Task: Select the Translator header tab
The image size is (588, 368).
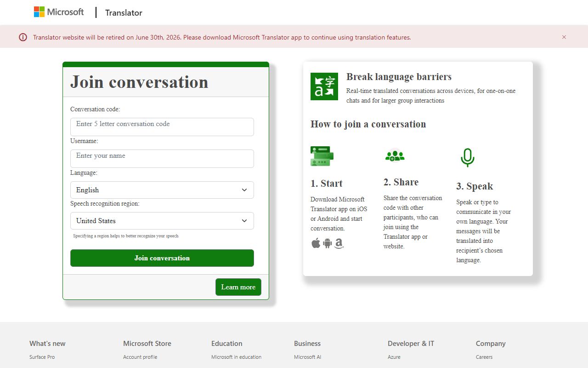Action: [x=123, y=12]
